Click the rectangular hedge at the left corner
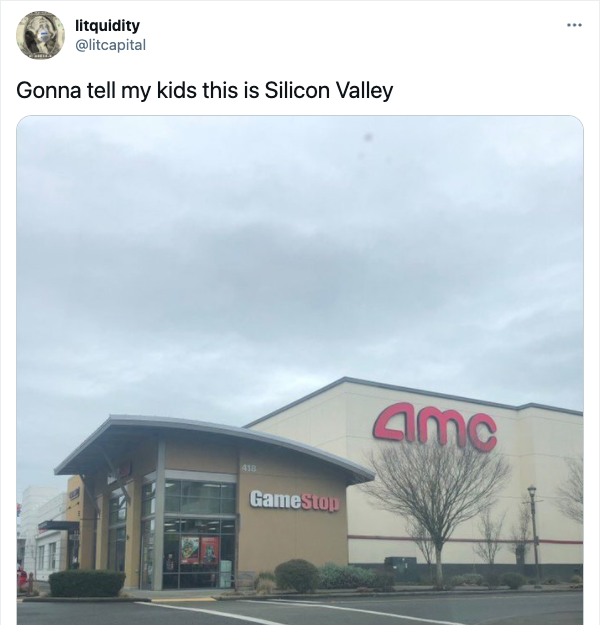 tap(87, 584)
